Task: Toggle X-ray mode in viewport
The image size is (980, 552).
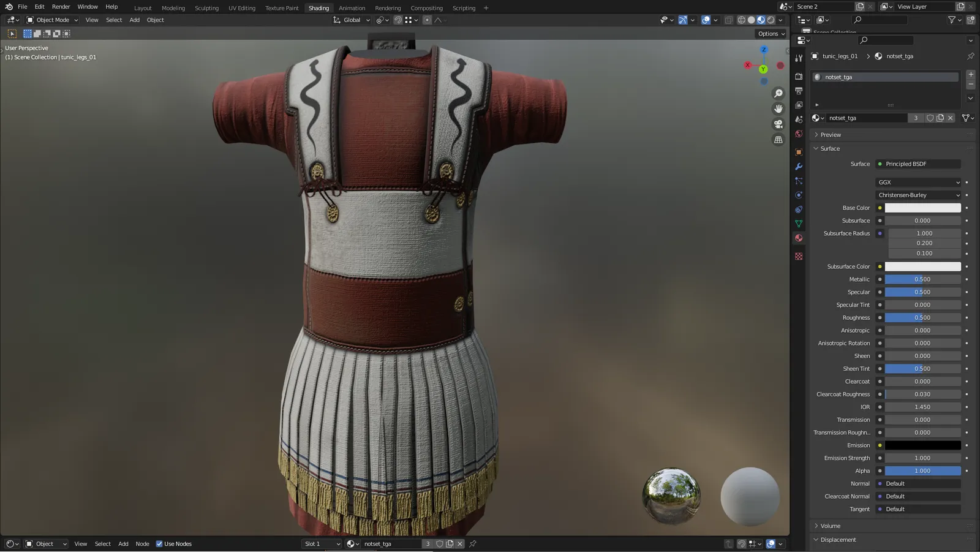Action: [728, 20]
